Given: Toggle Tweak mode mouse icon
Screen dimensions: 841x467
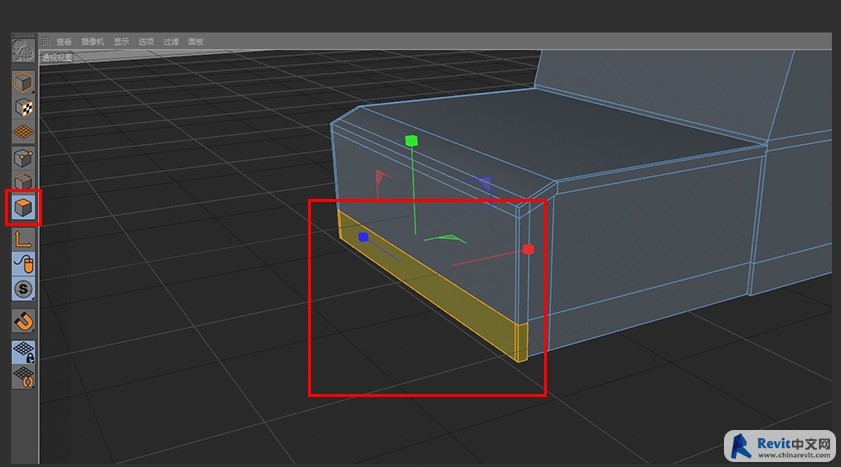Looking at the screenshot, I should 23,264.
